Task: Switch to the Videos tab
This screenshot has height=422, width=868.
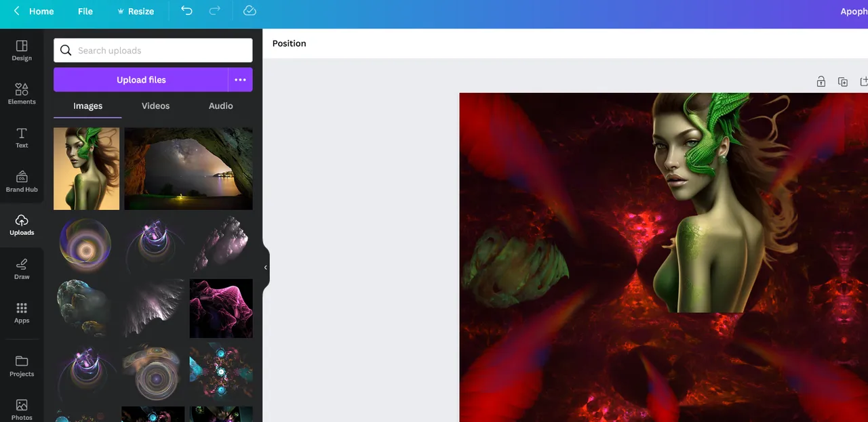Action: coord(155,106)
